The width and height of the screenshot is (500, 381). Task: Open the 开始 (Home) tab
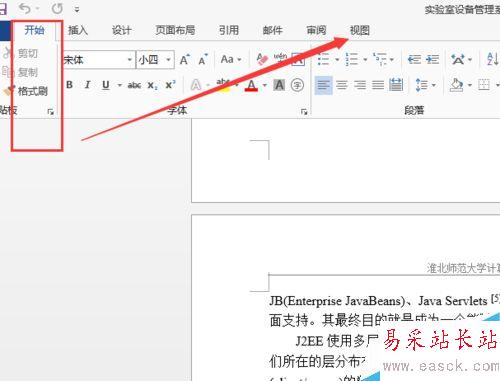tap(34, 30)
